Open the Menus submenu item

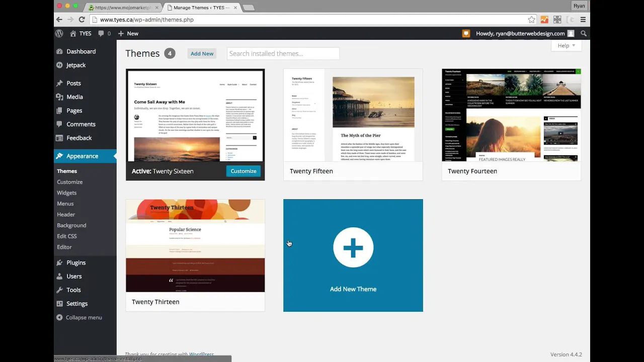point(65,204)
